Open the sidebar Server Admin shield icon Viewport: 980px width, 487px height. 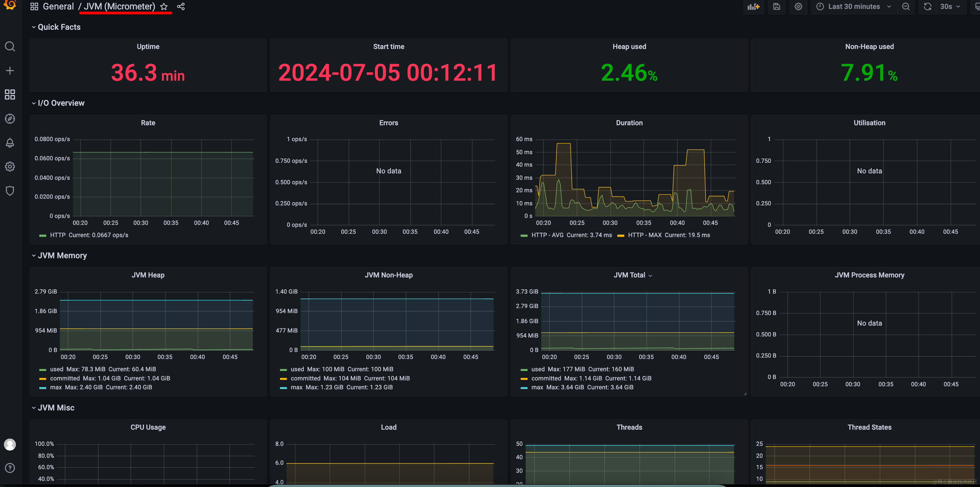(10, 190)
